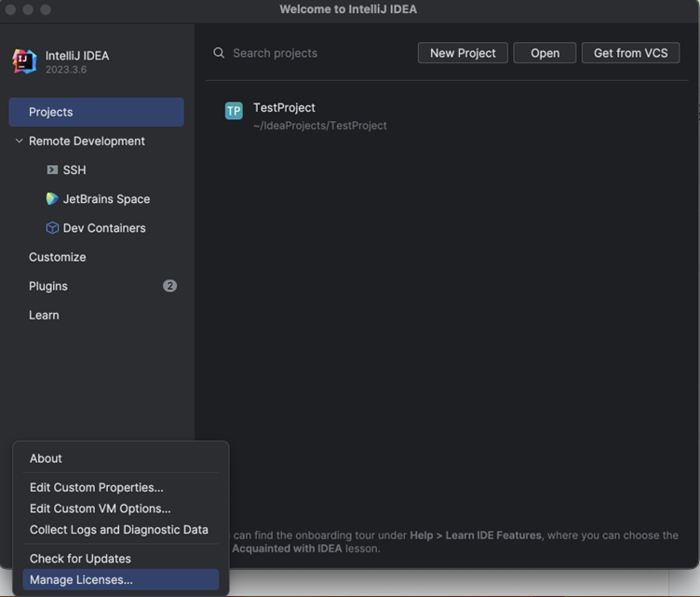This screenshot has width=700, height=597.
Task: Switch to the Customize tab
Action: tap(57, 257)
